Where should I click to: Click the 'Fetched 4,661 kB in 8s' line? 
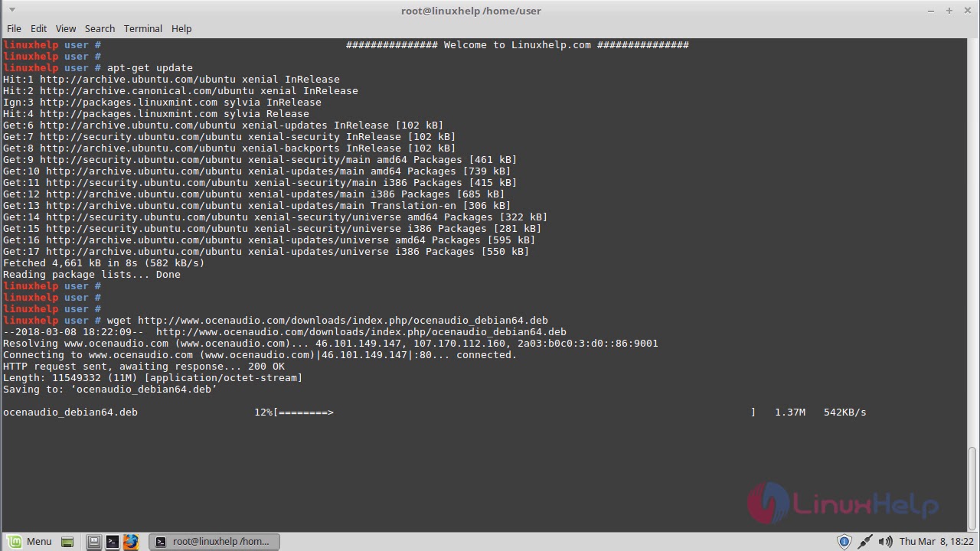click(x=104, y=263)
